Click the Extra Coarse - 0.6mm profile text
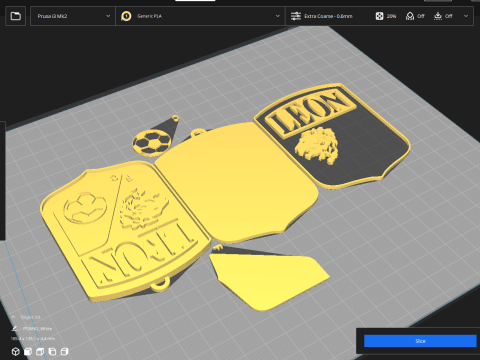 [328, 16]
